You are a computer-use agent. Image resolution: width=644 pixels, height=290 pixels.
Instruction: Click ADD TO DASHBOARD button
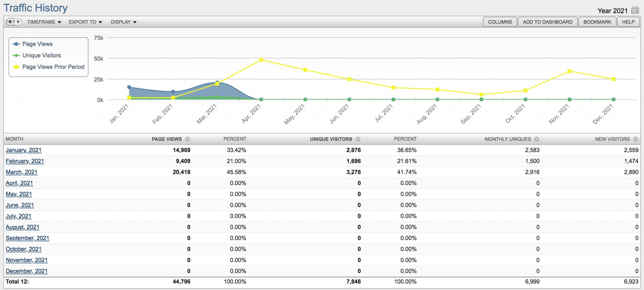pyautogui.click(x=547, y=22)
